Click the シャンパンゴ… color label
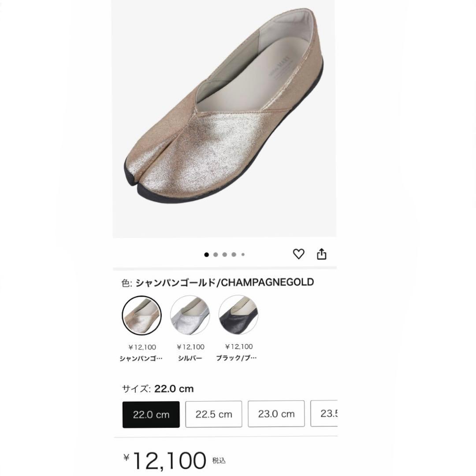Image resolution: width=476 pixels, height=476 pixels. (x=141, y=358)
